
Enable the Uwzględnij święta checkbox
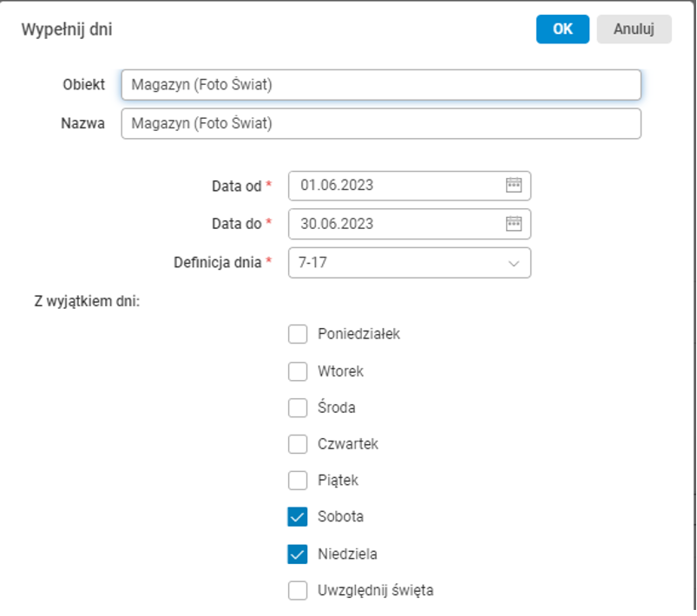298,591
